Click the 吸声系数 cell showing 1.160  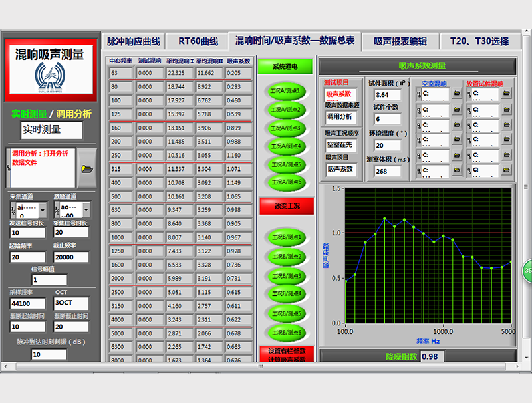239,156
